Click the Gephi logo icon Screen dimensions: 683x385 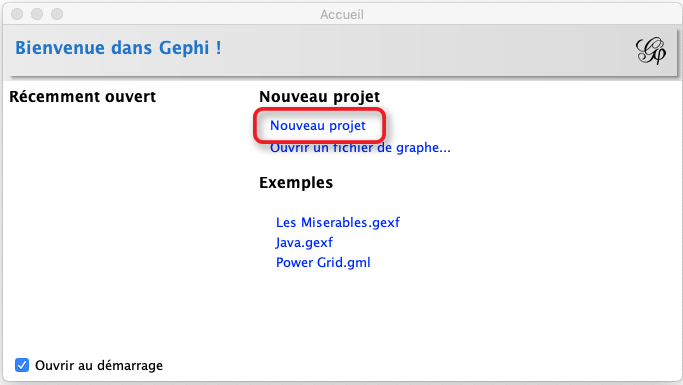tap(651, 51)
